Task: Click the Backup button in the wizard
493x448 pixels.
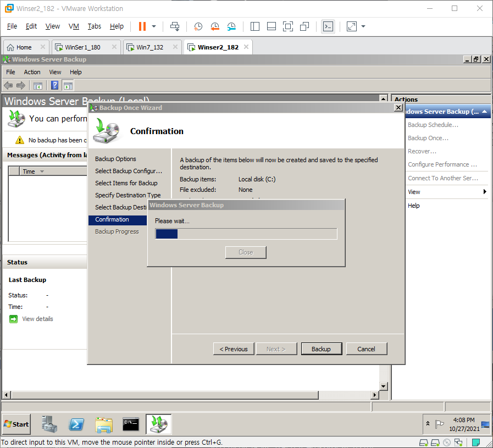Action: tap(322, 349)
